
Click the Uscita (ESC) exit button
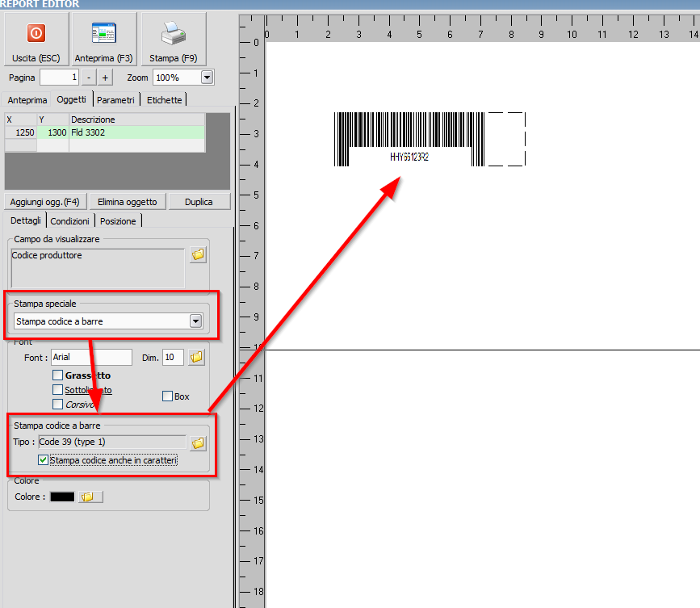point(36,40)
